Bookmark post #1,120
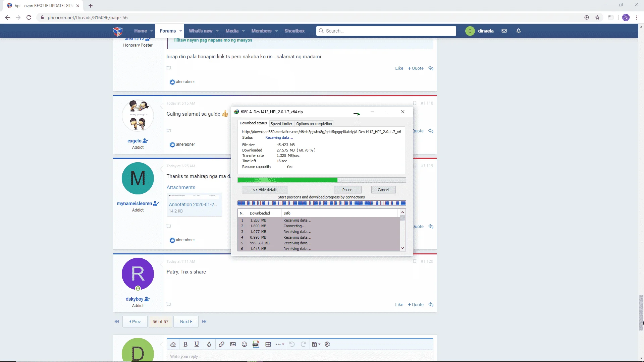644x362 pixels. coord(415,261)
